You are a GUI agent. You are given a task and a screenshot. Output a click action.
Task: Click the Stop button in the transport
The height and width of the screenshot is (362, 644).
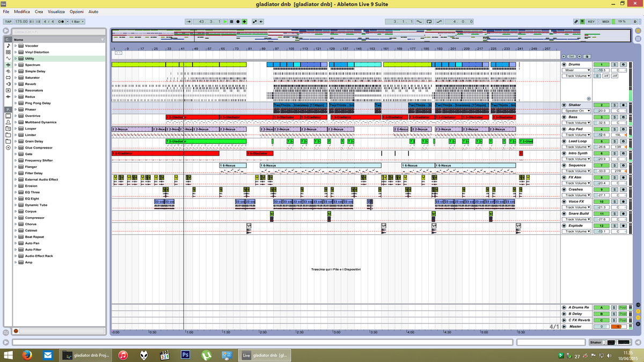point(232,21)
